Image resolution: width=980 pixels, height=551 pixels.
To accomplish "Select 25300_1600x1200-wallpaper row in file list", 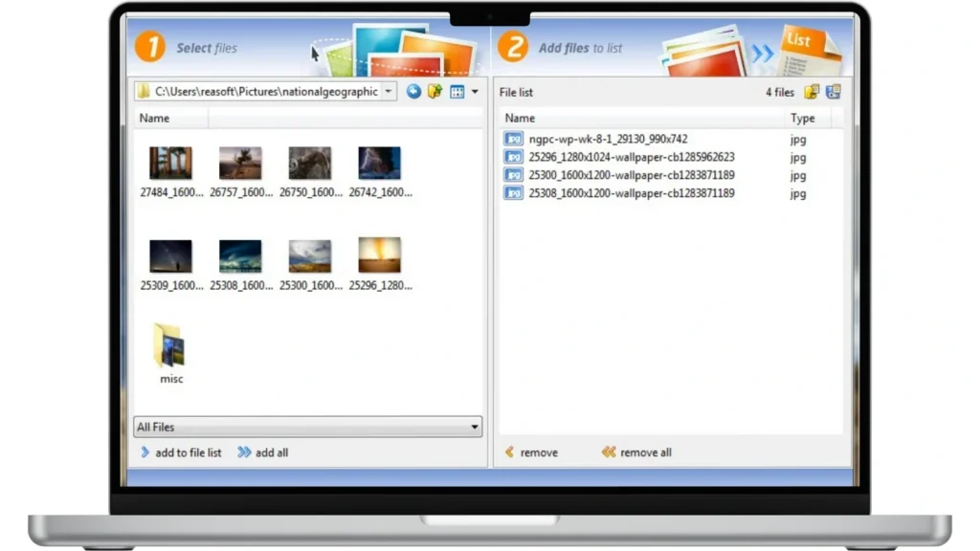I will tap(632, 175).
